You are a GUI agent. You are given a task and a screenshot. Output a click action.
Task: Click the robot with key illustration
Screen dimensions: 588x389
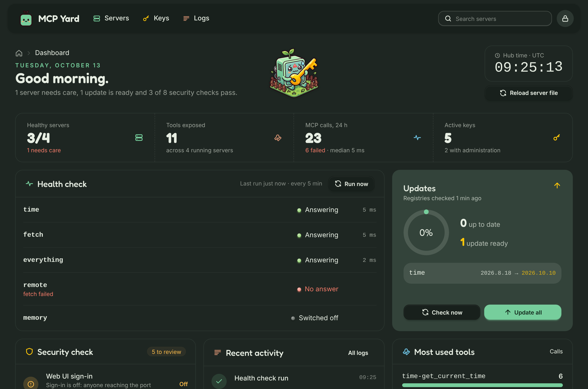[294, 73]
